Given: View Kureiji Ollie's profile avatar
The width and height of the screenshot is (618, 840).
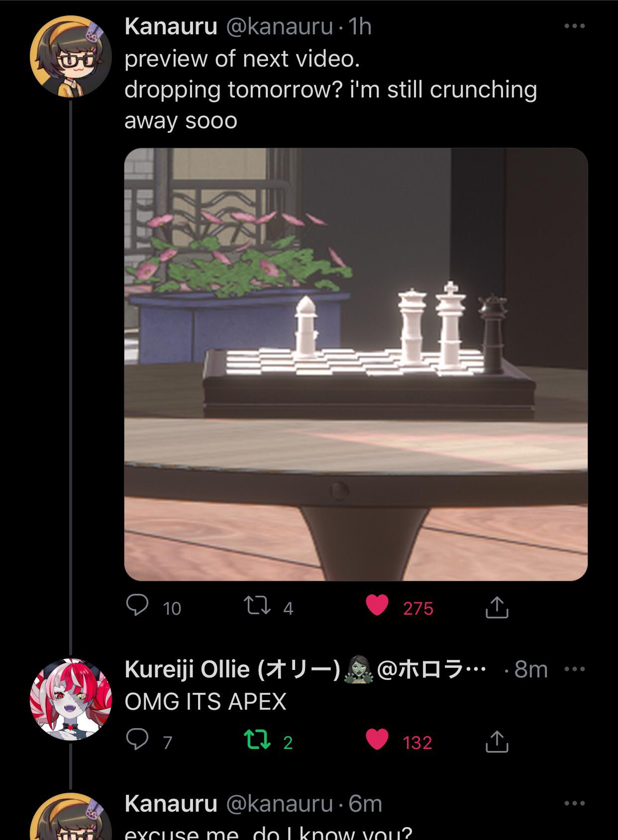Looking at the screenshot, I should [71, 699].
